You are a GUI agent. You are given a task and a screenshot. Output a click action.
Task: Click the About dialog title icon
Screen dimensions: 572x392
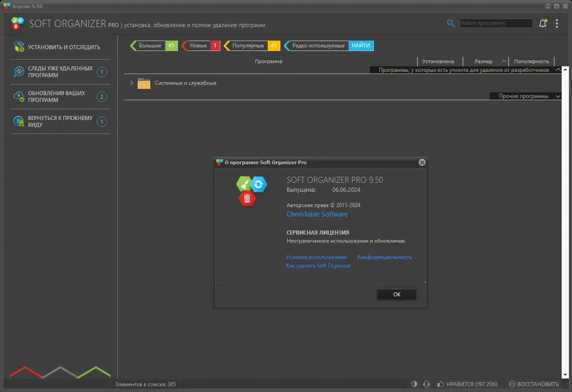219,162
